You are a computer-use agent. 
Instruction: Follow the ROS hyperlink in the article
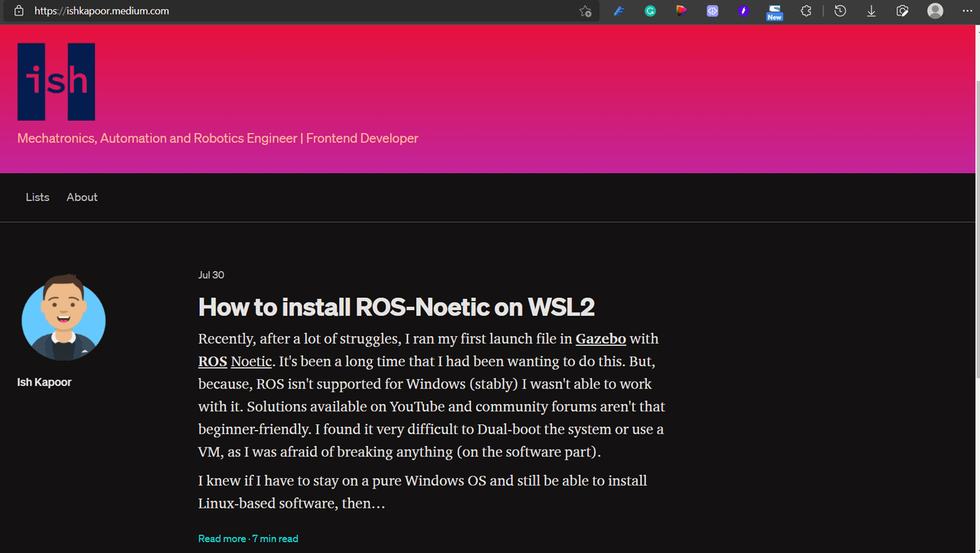pos(213,361)
